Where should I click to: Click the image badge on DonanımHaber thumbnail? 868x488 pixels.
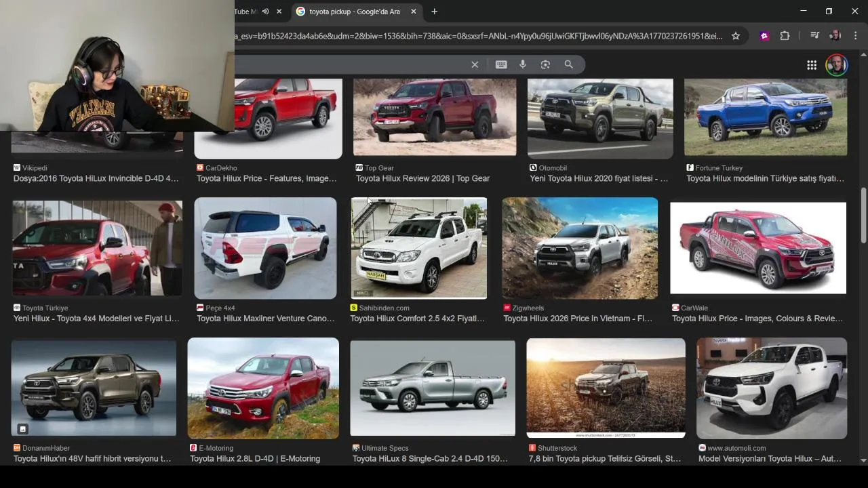click(22, 428)
